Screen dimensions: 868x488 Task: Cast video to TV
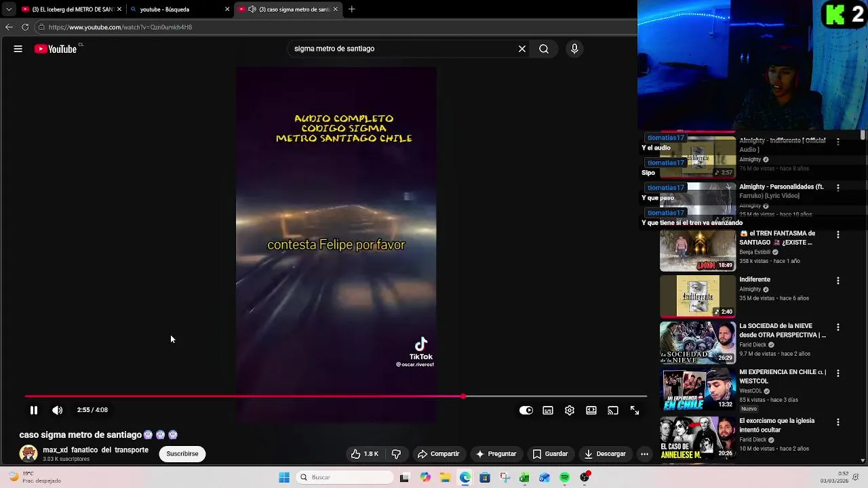(613, 410)
